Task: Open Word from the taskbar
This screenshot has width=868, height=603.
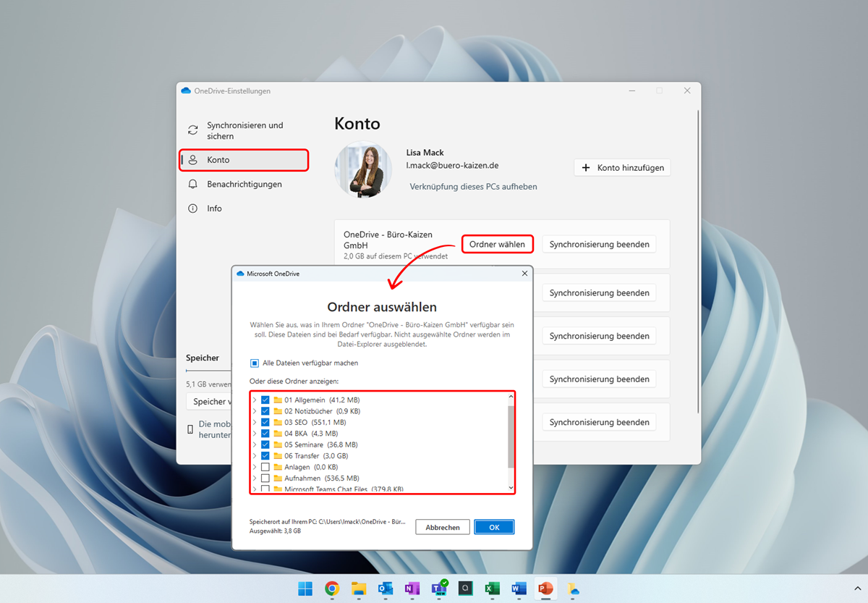Action: click(519, 589)
